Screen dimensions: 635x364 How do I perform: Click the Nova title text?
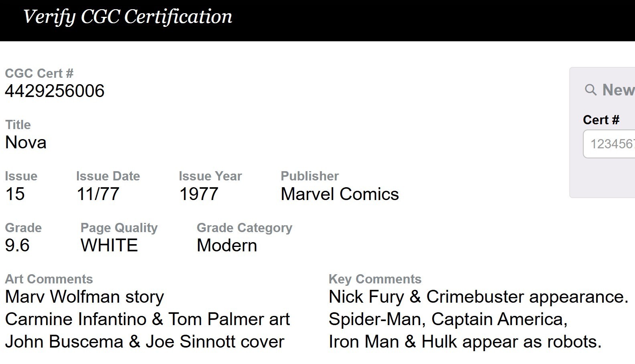26,142
